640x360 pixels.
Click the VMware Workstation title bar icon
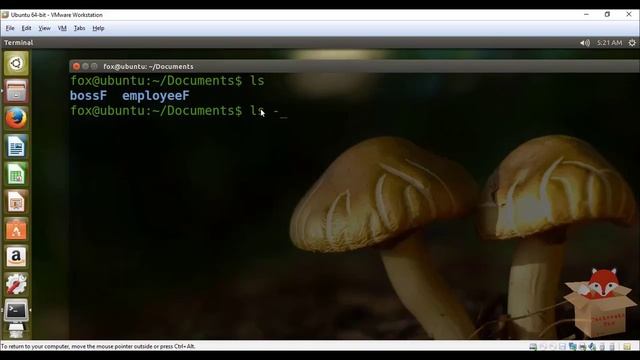[5, 15]
